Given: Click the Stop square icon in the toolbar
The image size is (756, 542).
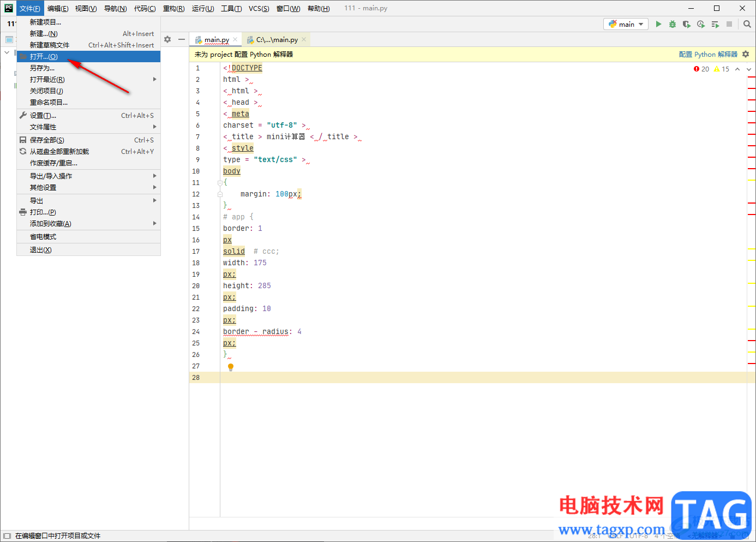Looking at the screenshot, I should [x=729, y=24].
